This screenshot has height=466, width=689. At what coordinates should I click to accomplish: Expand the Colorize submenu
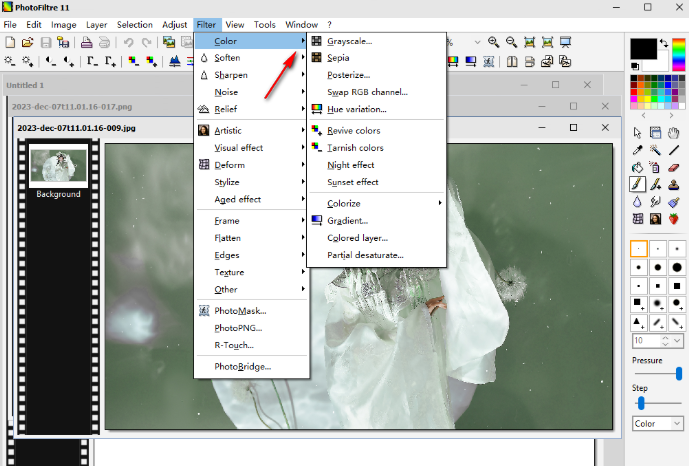click(x=377, y=203)
